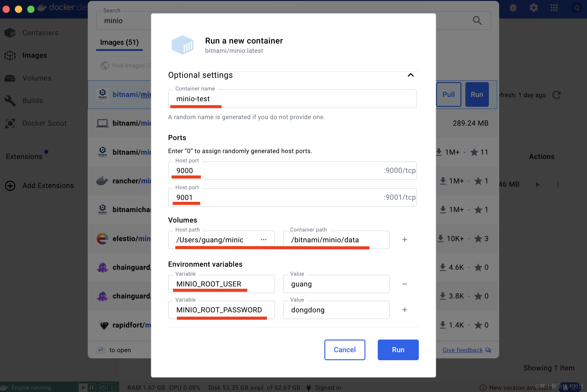The width and height of the screenshot is (587, 392).
Task: Select the Images (51) tab
Action: point(119,42)
